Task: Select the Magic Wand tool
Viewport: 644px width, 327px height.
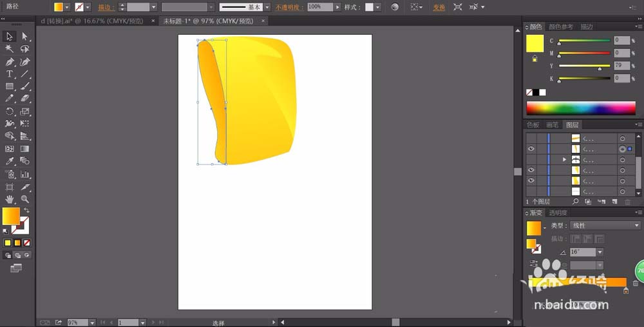Action: click(x=10, y=49)
